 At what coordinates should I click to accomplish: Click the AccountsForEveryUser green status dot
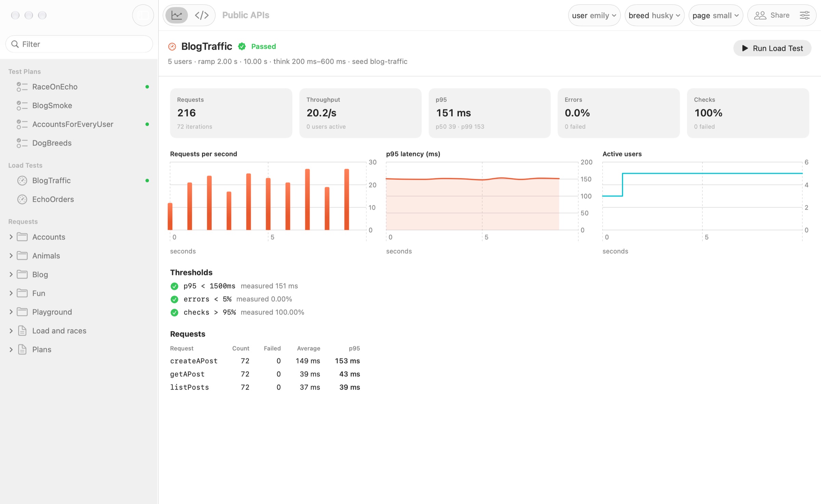coord(147,124)
